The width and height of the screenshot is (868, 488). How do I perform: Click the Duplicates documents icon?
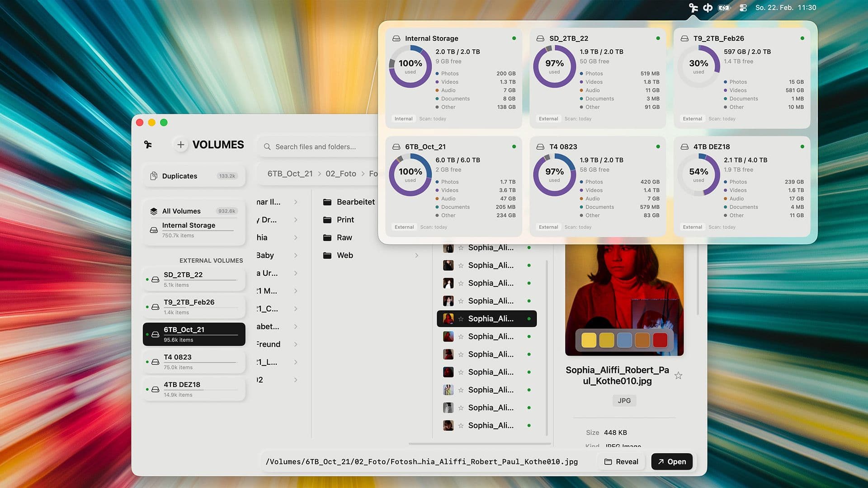tap(154, 176)
